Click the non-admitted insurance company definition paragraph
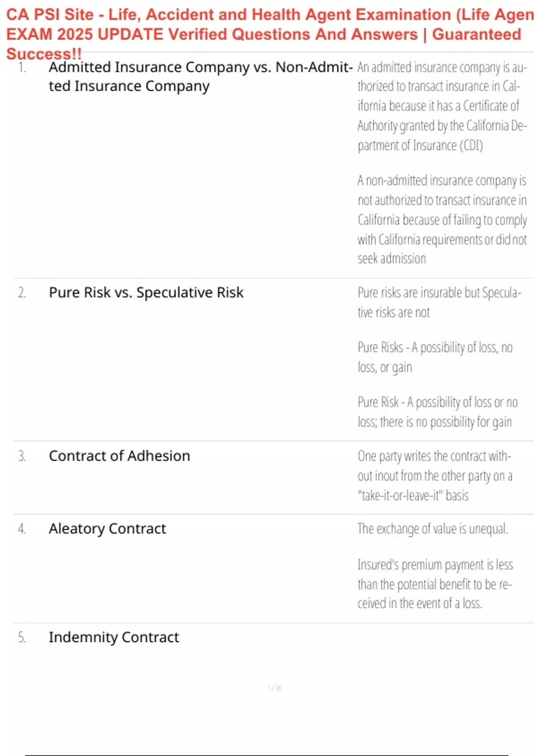This screenshot has width=534, height=756. (442, 219)
